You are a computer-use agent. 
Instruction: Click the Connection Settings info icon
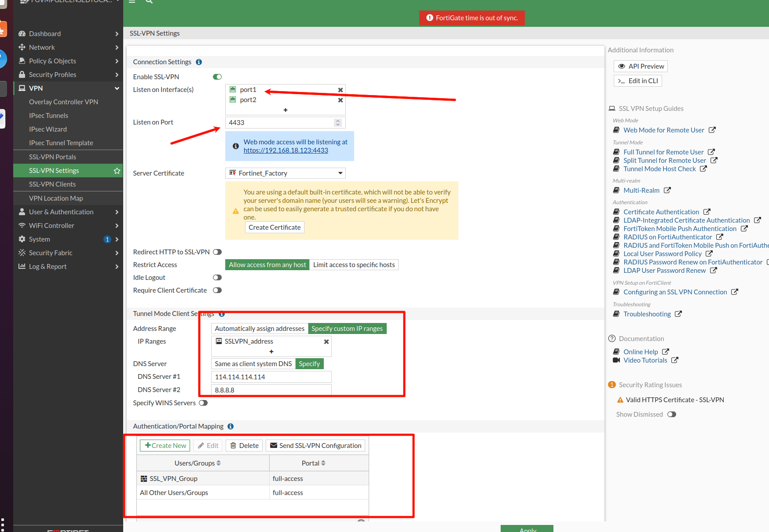click(x=199, y=62)
